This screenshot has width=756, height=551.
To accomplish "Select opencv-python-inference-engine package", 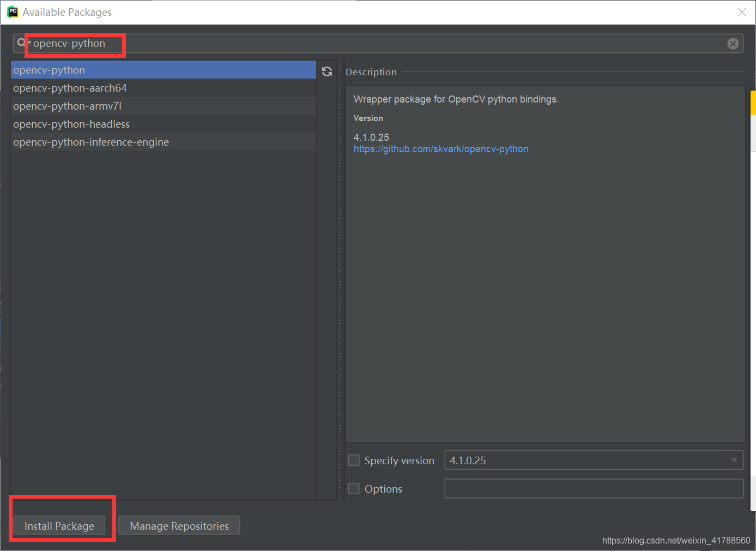I will tap(164, 142).
